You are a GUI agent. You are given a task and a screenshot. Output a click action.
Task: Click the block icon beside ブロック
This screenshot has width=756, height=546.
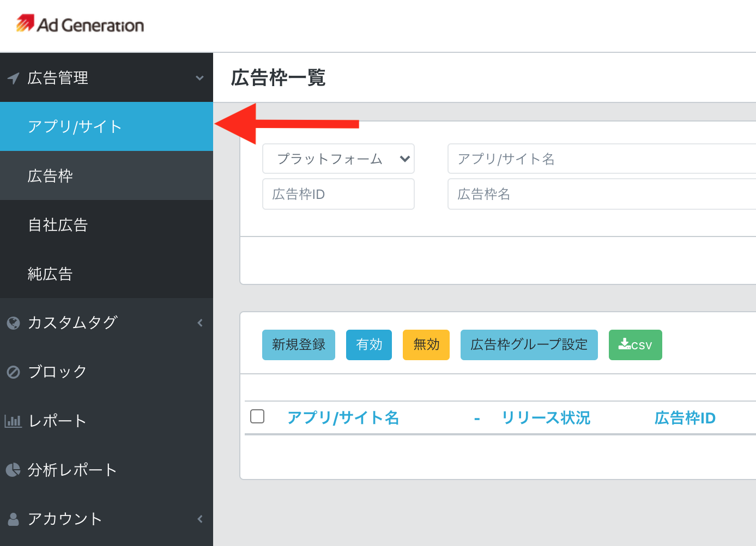click(13, 372)
